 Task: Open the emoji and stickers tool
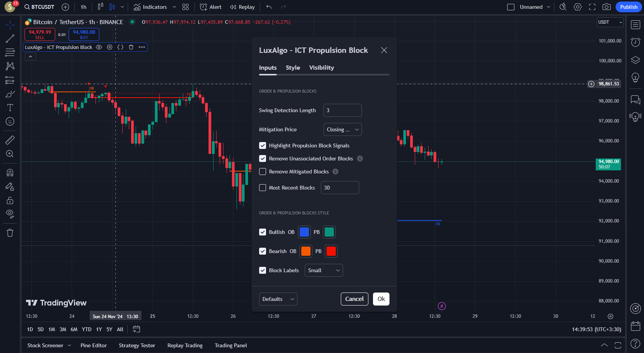10,121
